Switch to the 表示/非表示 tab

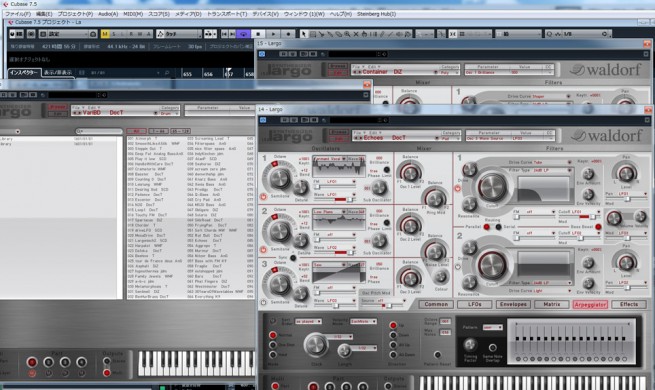click(x=58, y=73)
